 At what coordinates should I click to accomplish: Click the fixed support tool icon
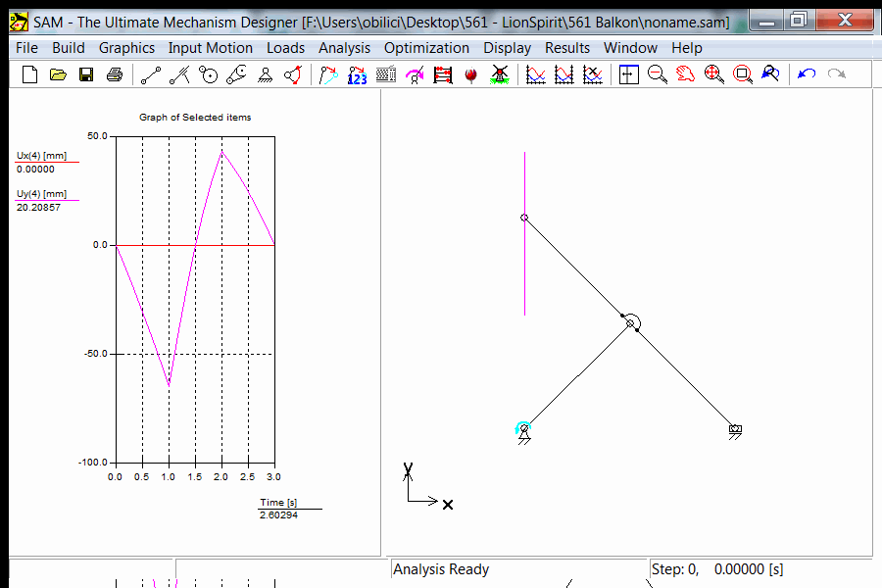265,74
